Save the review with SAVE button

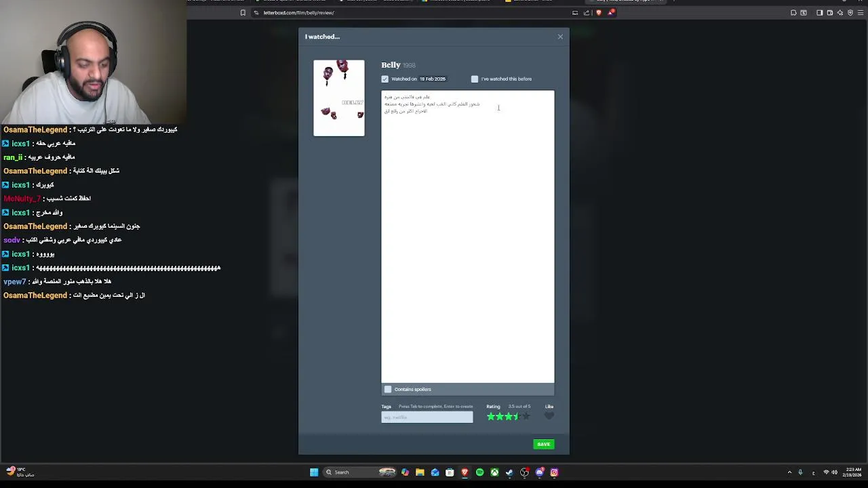[x=543, y=445]
